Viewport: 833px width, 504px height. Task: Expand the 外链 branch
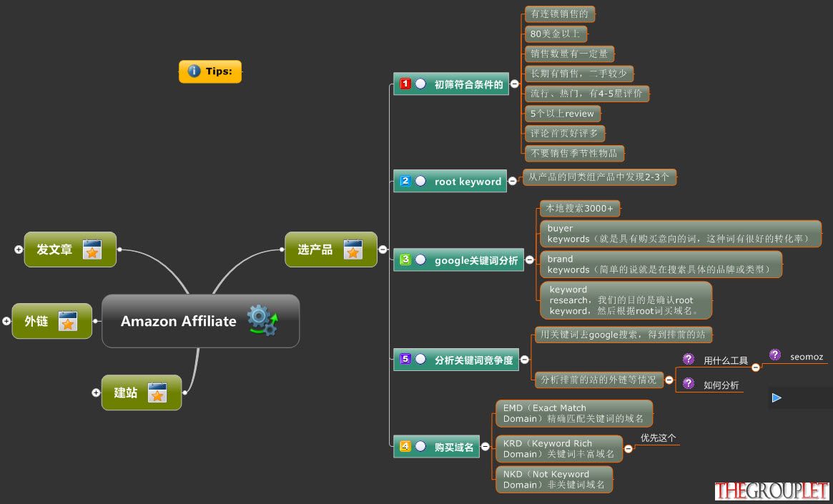click(x=6, y=321)
